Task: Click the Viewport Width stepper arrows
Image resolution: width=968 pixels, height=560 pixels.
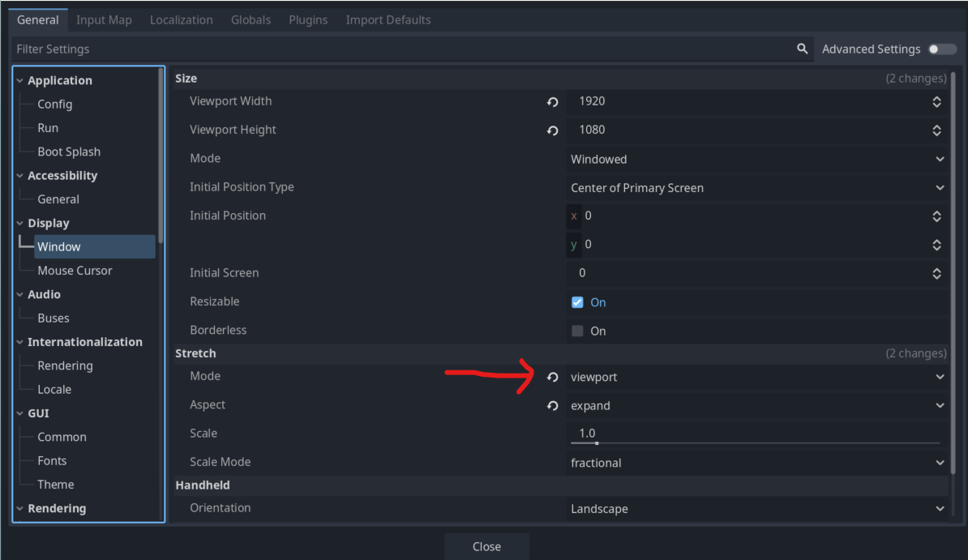Action: tap(936, 102)
